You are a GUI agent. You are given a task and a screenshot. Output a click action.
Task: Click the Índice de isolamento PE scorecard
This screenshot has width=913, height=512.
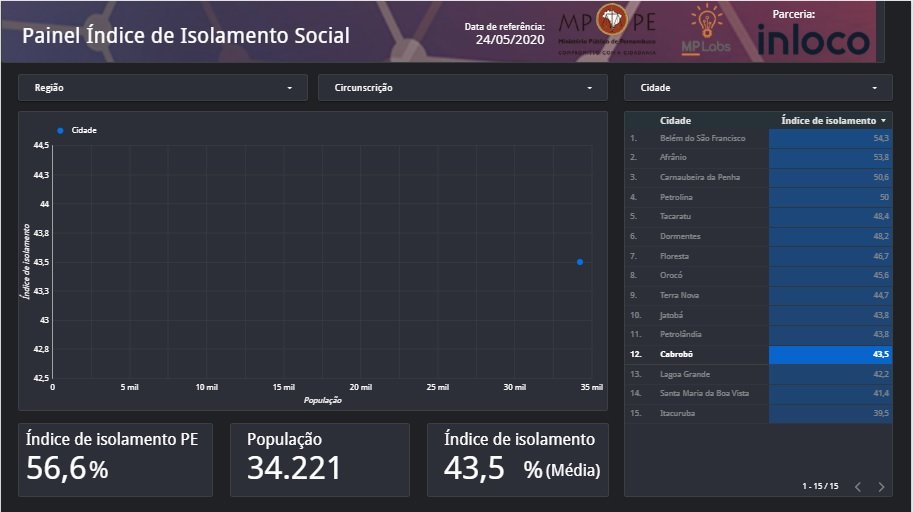(x=115, y=459)
